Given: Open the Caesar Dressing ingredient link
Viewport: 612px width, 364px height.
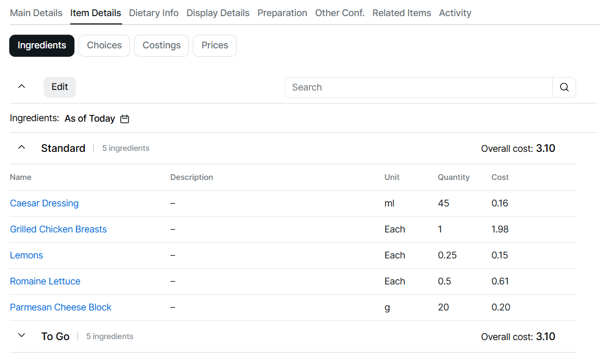Looking at the screenshot, I should [x=44, y=203].
